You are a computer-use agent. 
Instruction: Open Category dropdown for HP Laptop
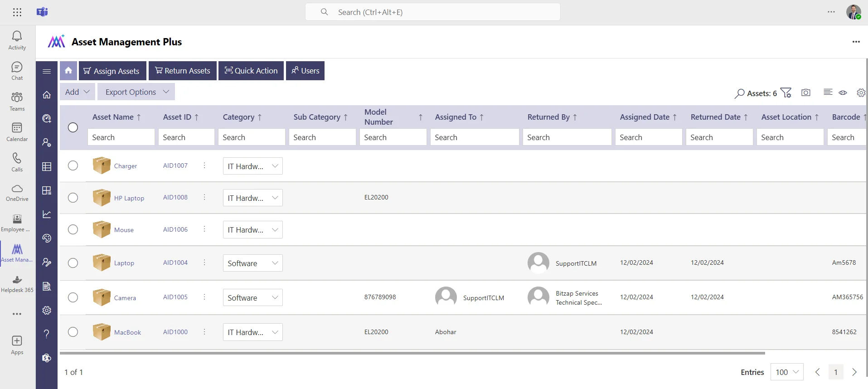pyautogui.click(x=253, y=198)
